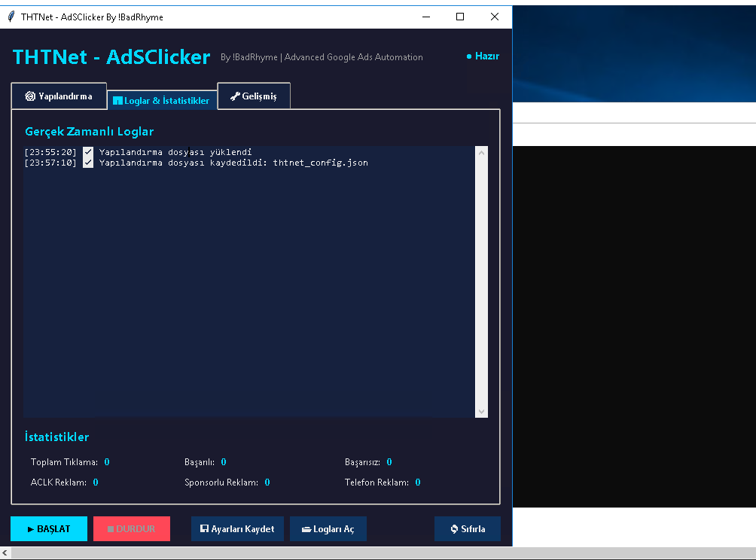Click log scrollbar up arrow
This screenshot has height=560, width=756.
point(481,153)
